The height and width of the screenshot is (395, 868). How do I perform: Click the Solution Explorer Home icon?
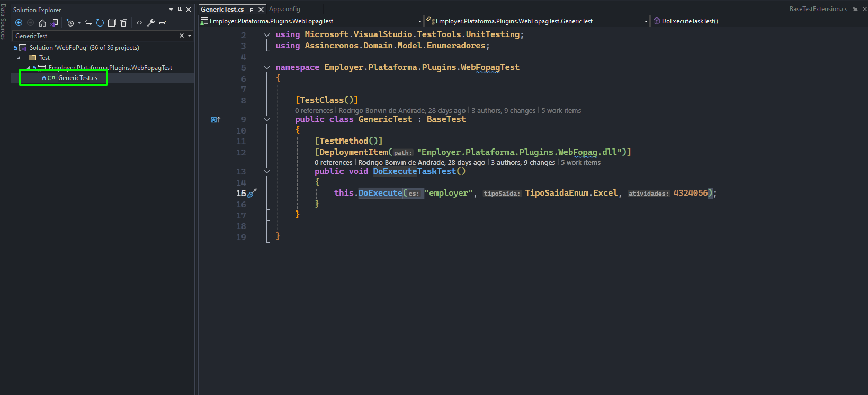[x=42, y=23]
